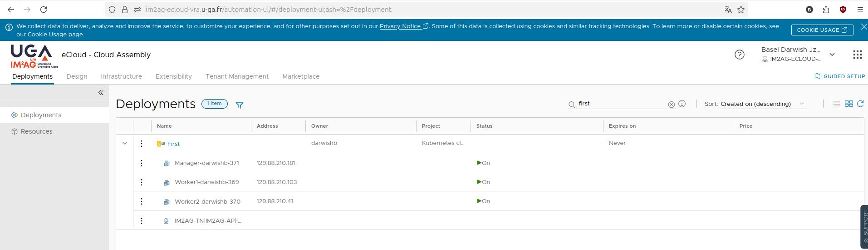The width and height of the screenshot is (868, 250).
Task: Open actions menu for Manager-darwishb-371
Action: click(x=142, y=163)
